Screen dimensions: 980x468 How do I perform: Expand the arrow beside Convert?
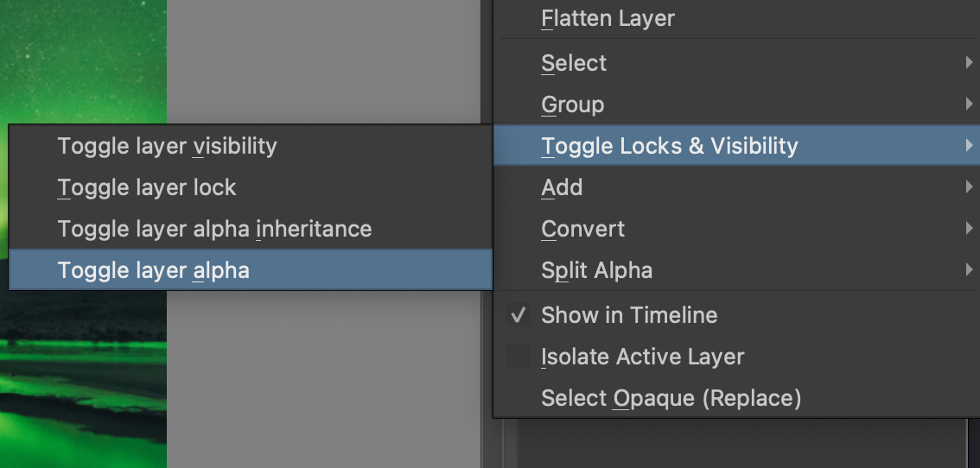click(968, 229)
